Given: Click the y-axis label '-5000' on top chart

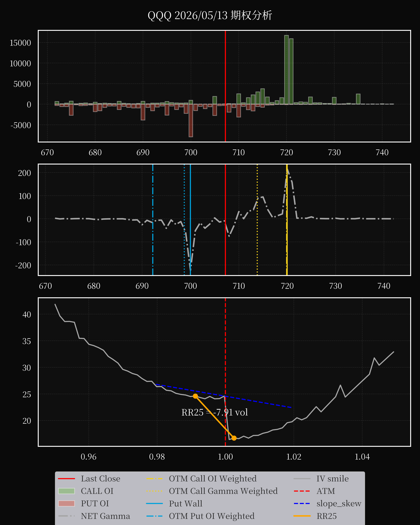Looking at the screenshot, I should (x=21, y=125).
